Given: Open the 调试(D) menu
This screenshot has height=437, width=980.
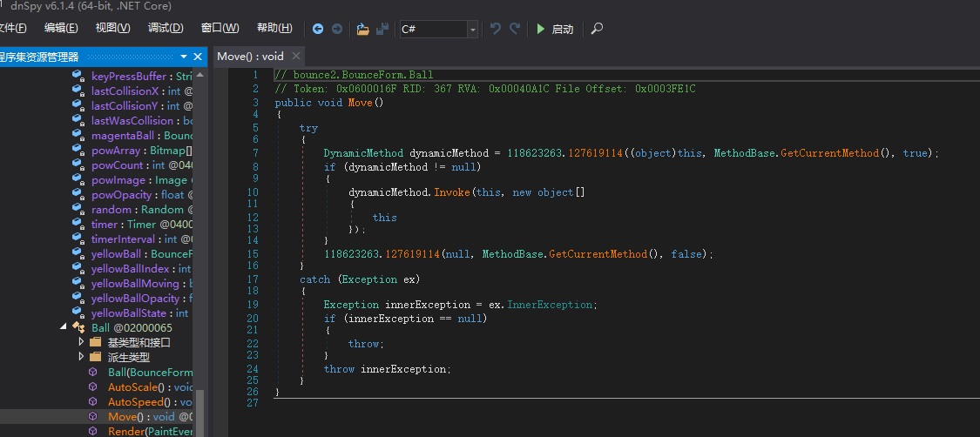Looking at the screenshot, I should [x=166, y=29].
